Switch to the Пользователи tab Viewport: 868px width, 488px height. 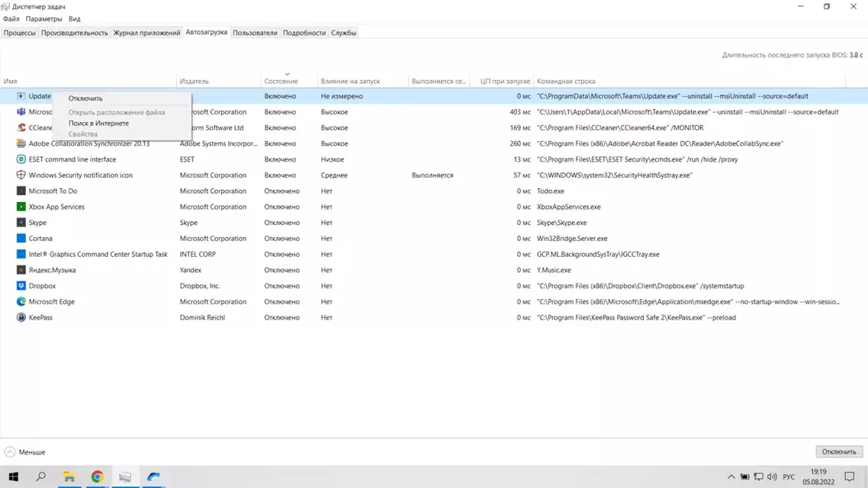pos(255,33)
